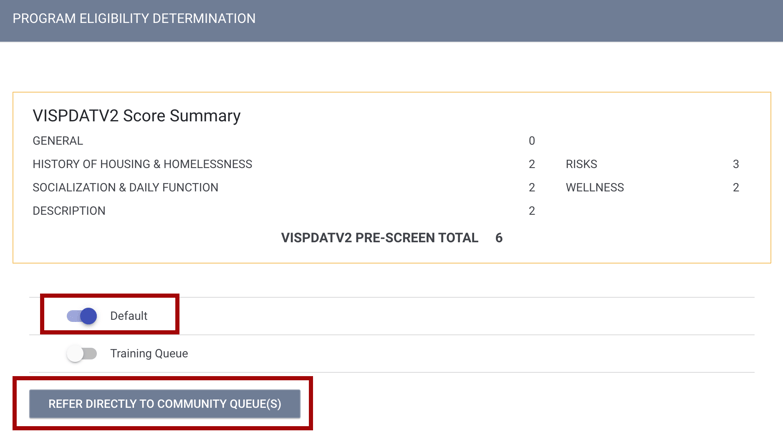
Task: Select the VISPDATV2 Score Summary heading
Action: [136, 116]
